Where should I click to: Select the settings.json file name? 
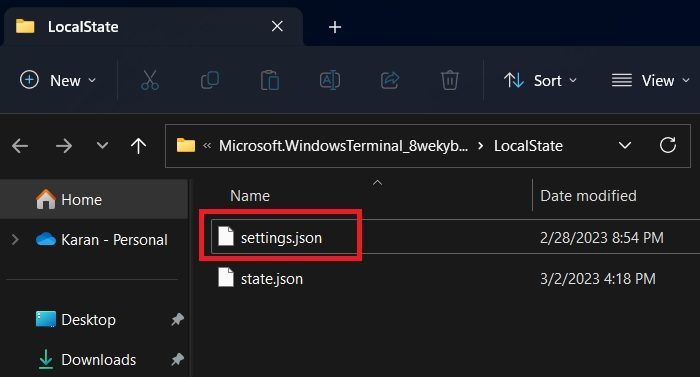(x=281, y=238)
